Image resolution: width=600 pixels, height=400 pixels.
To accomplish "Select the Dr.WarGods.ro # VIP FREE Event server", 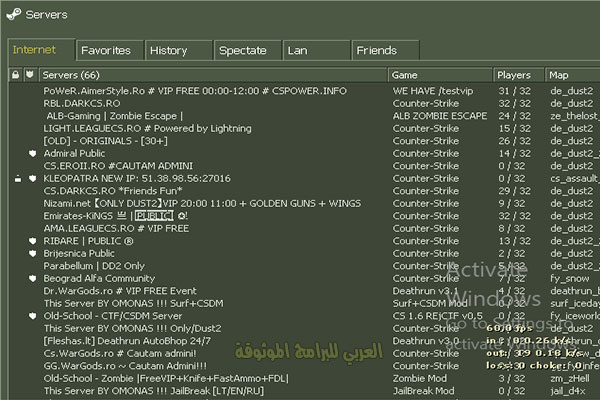I will pyautogui.click(x=120, y=291).
